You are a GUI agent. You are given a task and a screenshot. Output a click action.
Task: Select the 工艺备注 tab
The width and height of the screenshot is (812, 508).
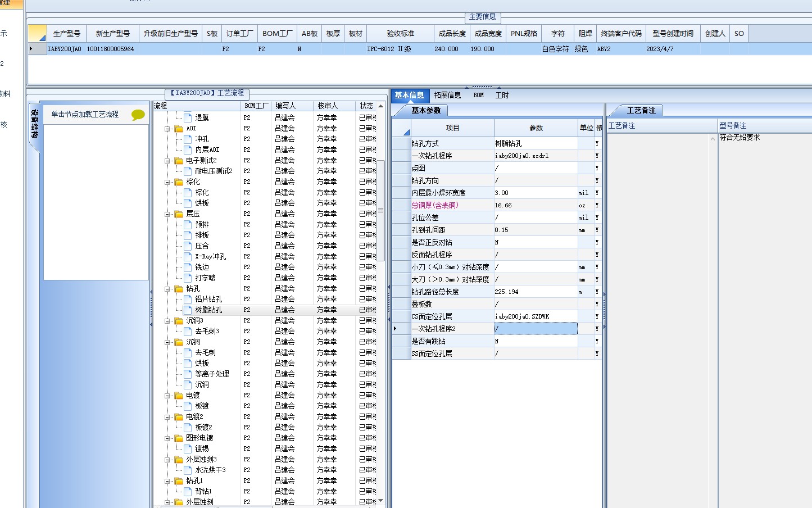tap(641, 110)
